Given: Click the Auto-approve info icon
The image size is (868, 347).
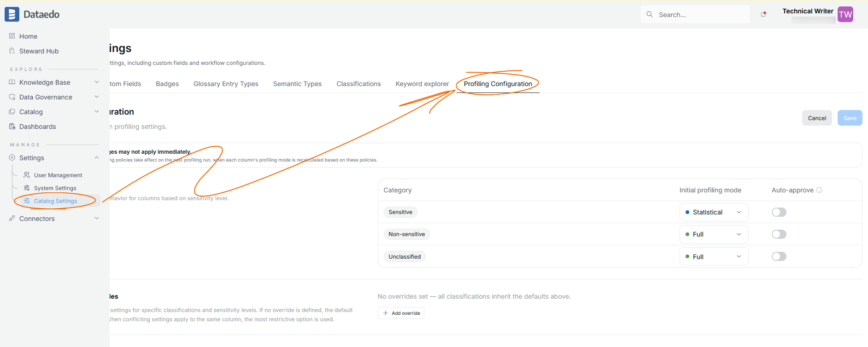Looking at the screenshot, I should point(819,190).
